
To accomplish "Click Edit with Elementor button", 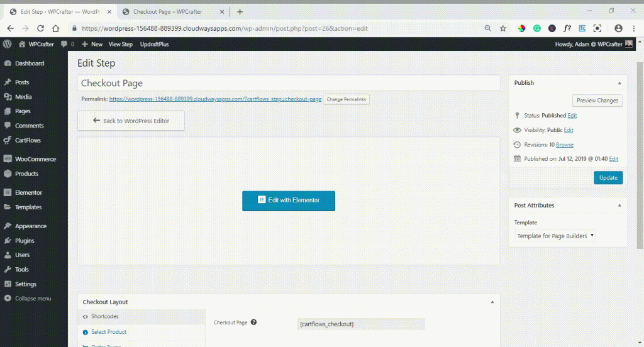I will (288, 201).
